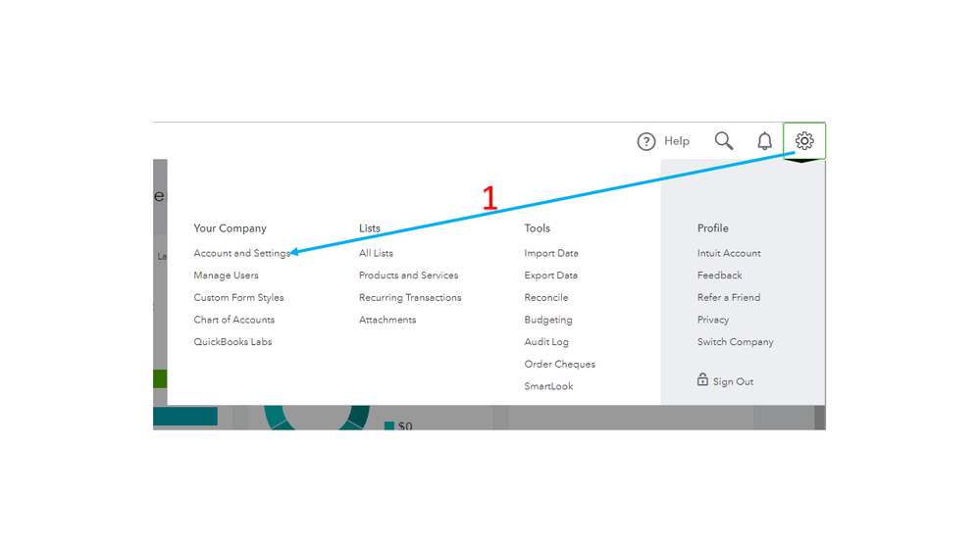980x551 pixels.
Task: Open Attachments list
Action: pyautogui.click(x=387, y=320)
